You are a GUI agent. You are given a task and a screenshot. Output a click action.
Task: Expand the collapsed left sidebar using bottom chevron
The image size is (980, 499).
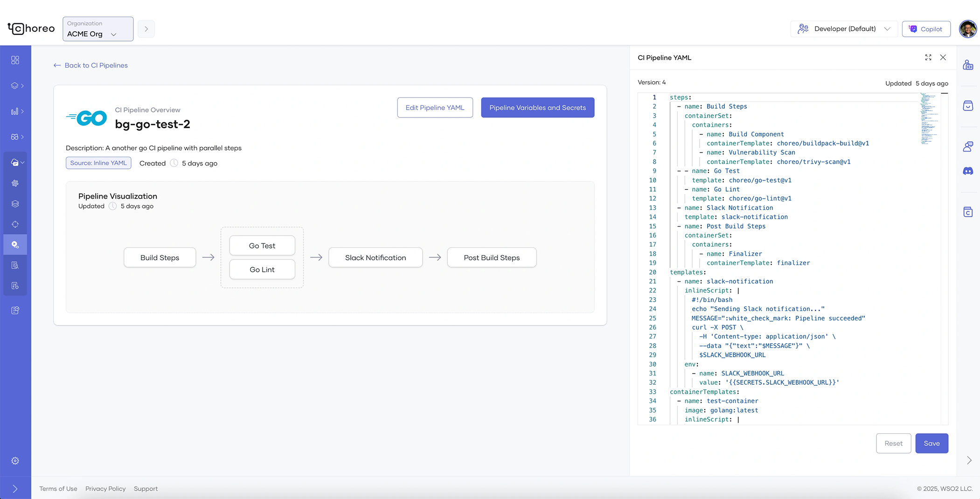tap(15, 488)
